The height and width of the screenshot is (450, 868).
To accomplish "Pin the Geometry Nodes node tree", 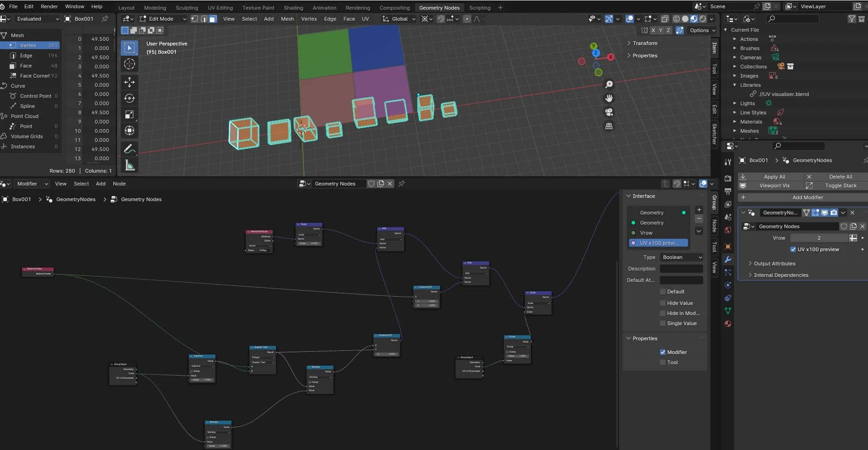I will click(x=401, y=184).
